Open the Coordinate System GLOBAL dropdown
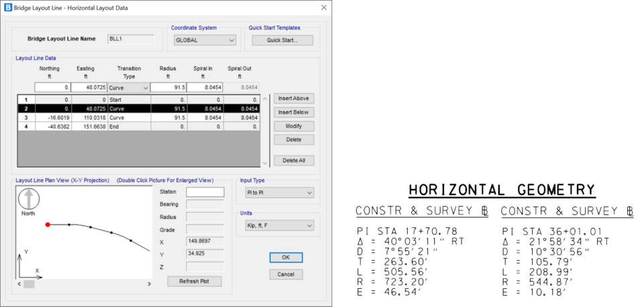 pyautogui.click(x=205, y=40)
